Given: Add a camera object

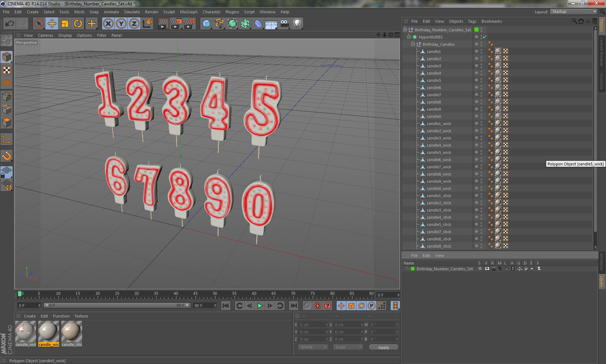Looking at the screenshot, I should 284,24.
